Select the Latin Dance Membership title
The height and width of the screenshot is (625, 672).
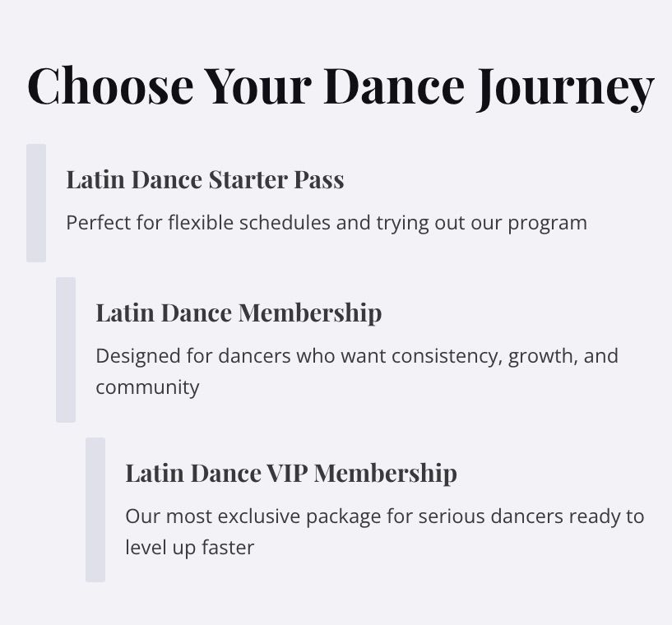239,313
